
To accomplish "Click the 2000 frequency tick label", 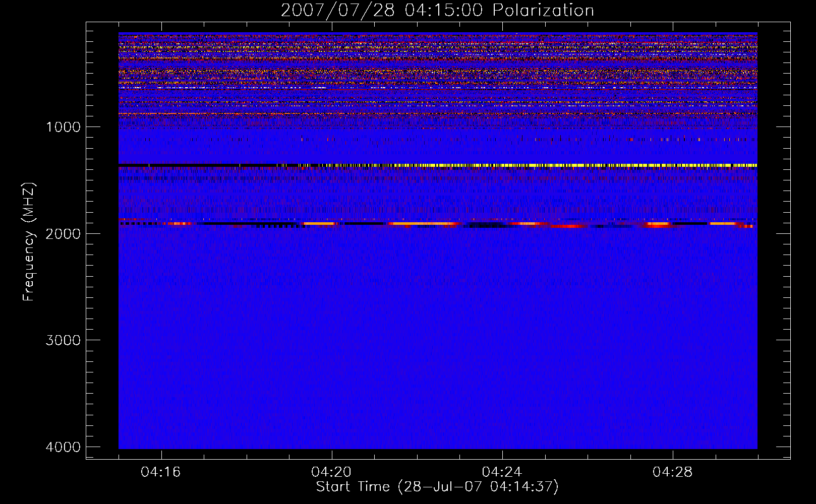I will tap(64, 233).
